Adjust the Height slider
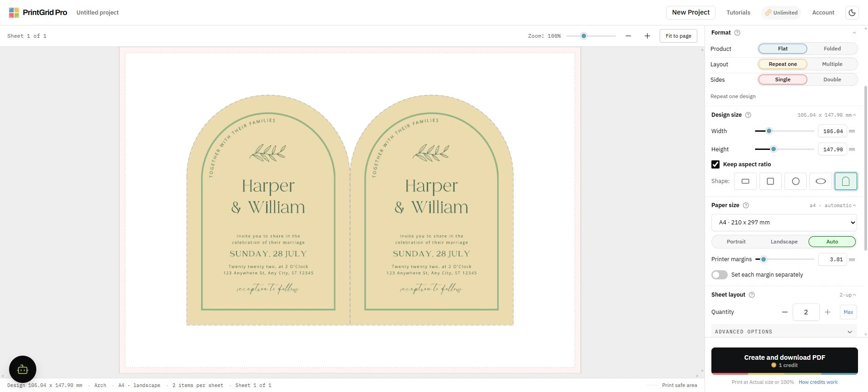 pyautogui.click(x=784, y=149)
